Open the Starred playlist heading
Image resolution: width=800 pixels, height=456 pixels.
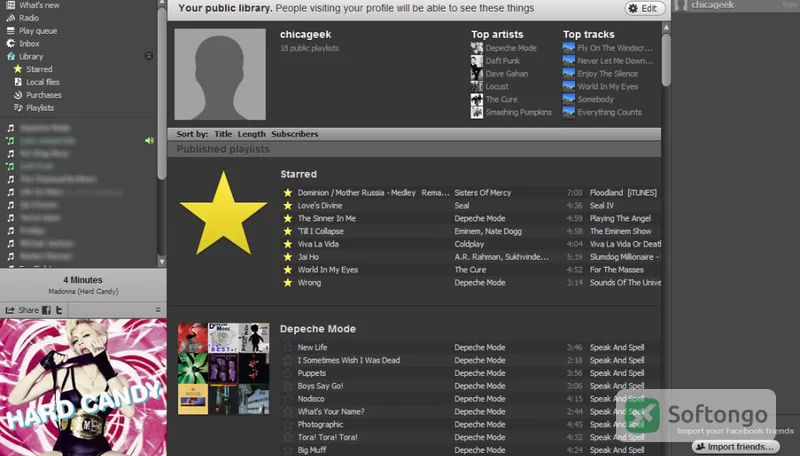pyautogui.click(x=298, y=174)
